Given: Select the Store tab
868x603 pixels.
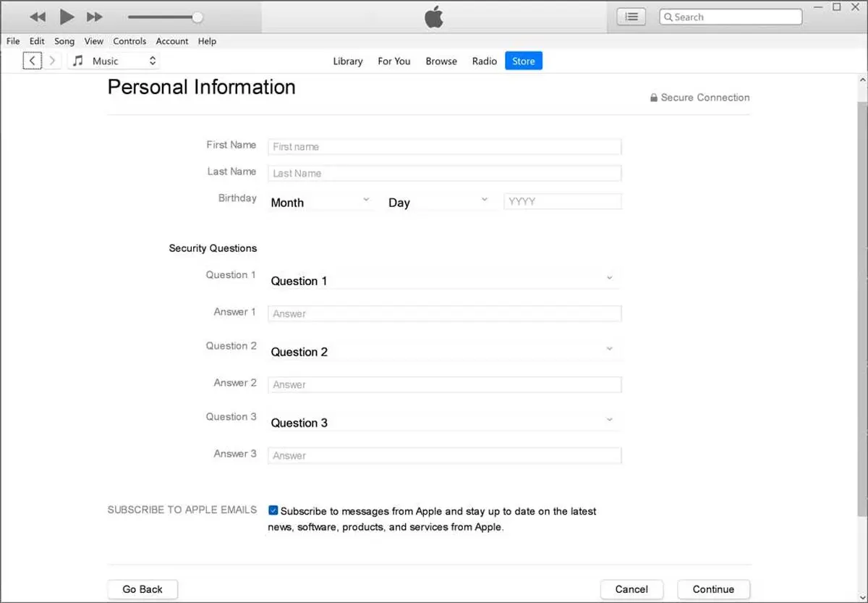Looking at the screenshot, I should pyautogui.click(x=524, y=61).
